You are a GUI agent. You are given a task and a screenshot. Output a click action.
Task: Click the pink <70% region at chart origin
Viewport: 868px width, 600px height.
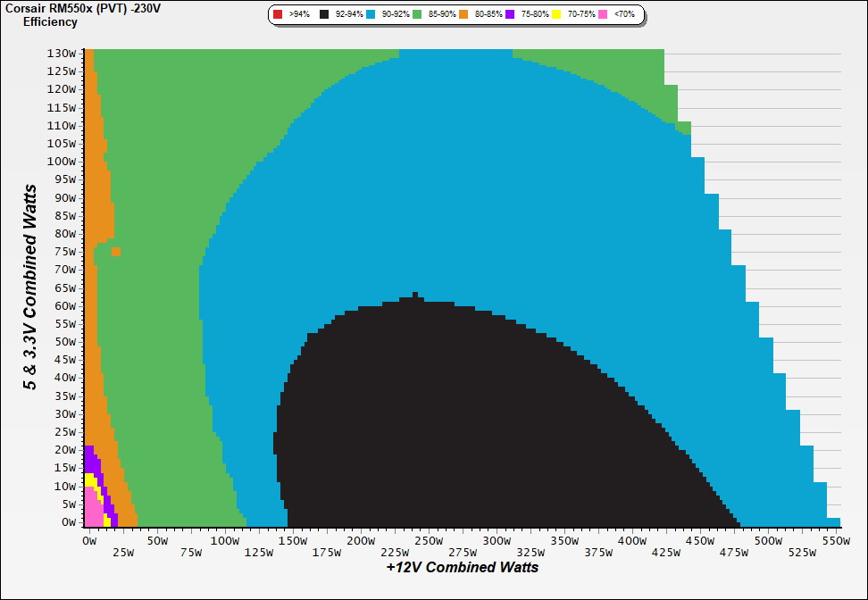91,513
